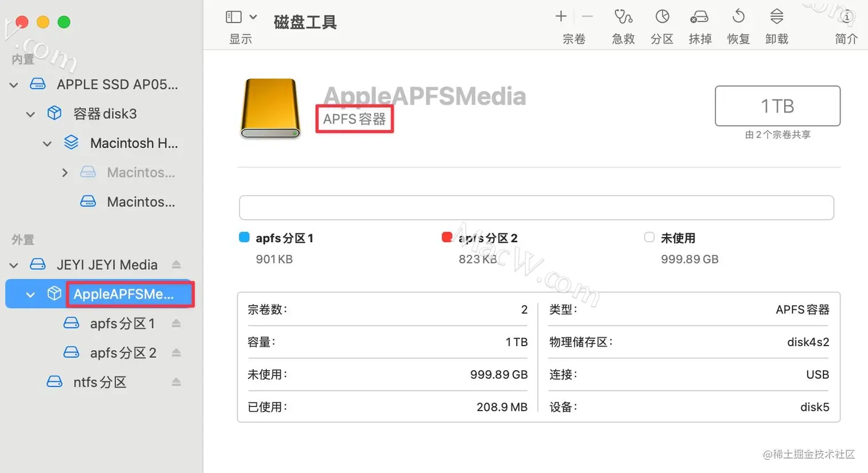This screenshot has height=473, width=868.
Task: Click the 宗卷数 value 2
Action: [x=524, y=310]
